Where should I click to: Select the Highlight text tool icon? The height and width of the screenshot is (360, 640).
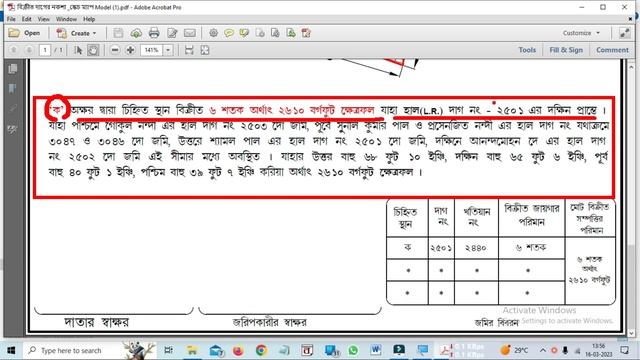click(244, 33)
